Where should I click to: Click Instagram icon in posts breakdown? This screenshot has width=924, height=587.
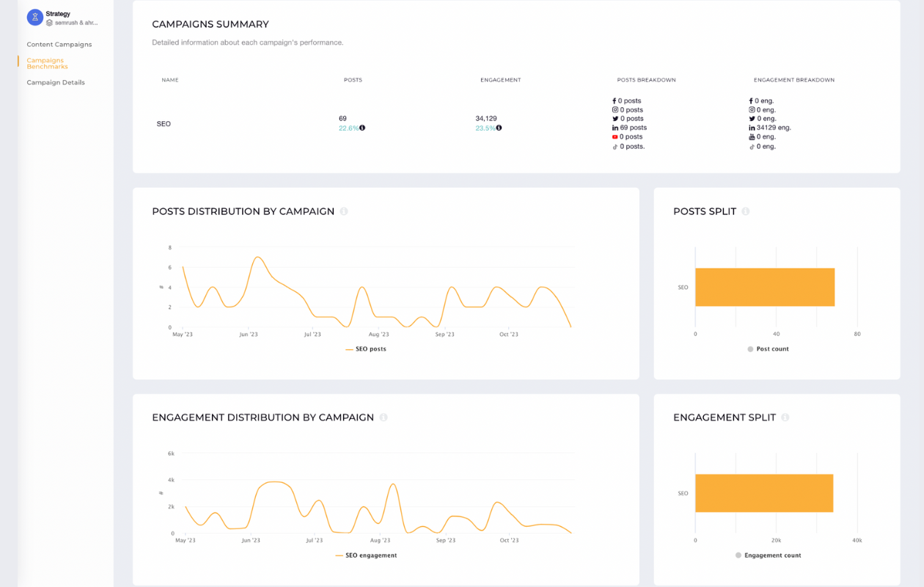[615, 110]
